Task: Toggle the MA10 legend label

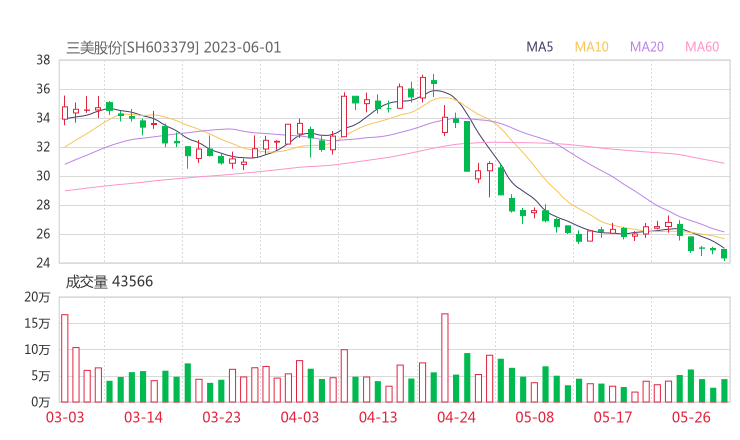Action: (592, 47)
